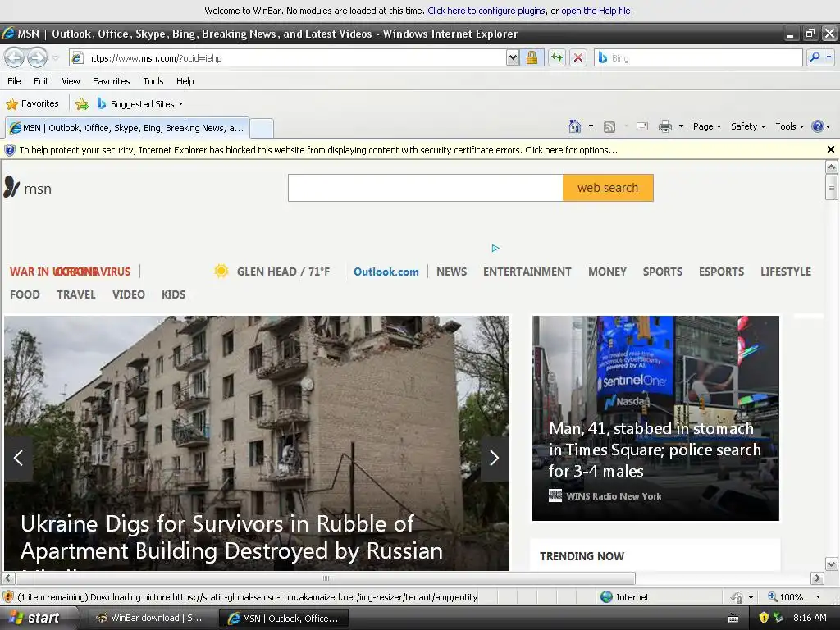Viewport: 840px width, 630px height.
Task: Open the Edit menu
Action: coord(41,81)
